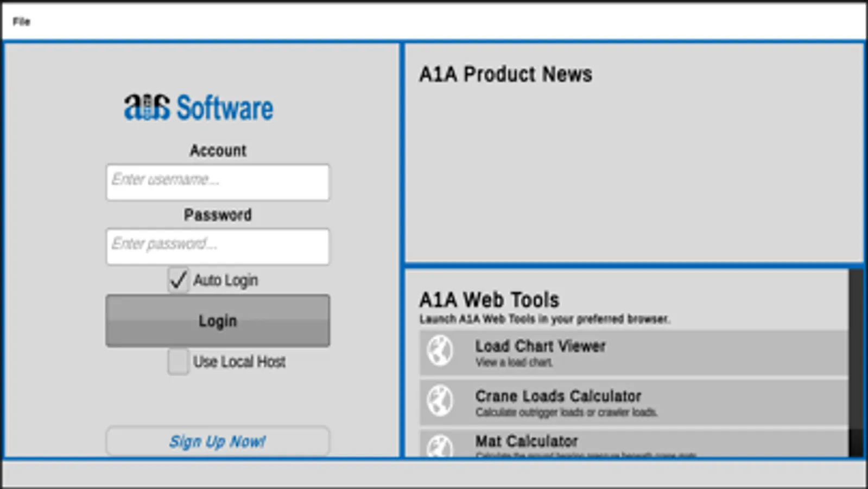This screenshot has height=489, width=868.
Task: Open the Mat Calculator web tool
Action: (633, 444)
